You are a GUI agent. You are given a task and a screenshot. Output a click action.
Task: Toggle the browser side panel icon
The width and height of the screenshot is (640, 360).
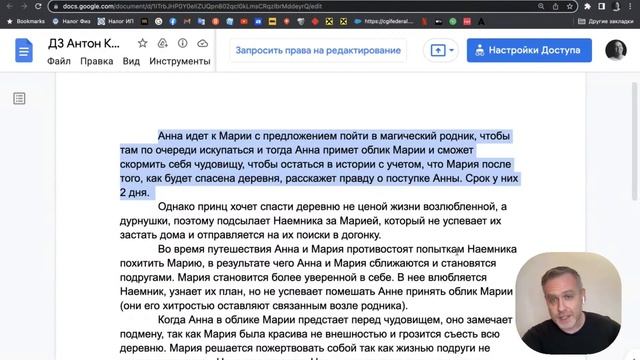(602, 6)
